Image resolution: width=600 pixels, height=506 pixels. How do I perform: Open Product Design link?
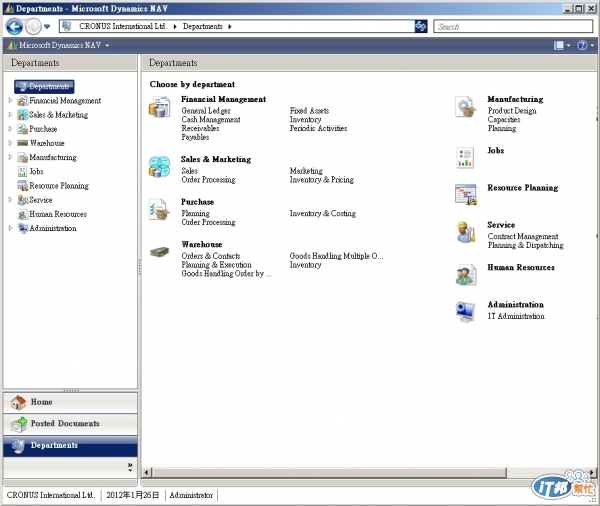click(512, 111)
